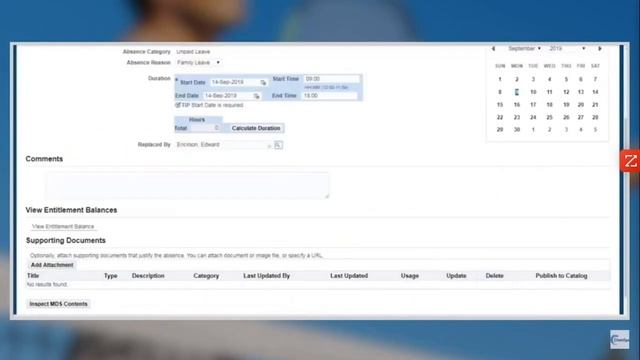This screenshot has height=360, width=640.
Task: Click the Add Attachment button
Action: coord(52,265)
